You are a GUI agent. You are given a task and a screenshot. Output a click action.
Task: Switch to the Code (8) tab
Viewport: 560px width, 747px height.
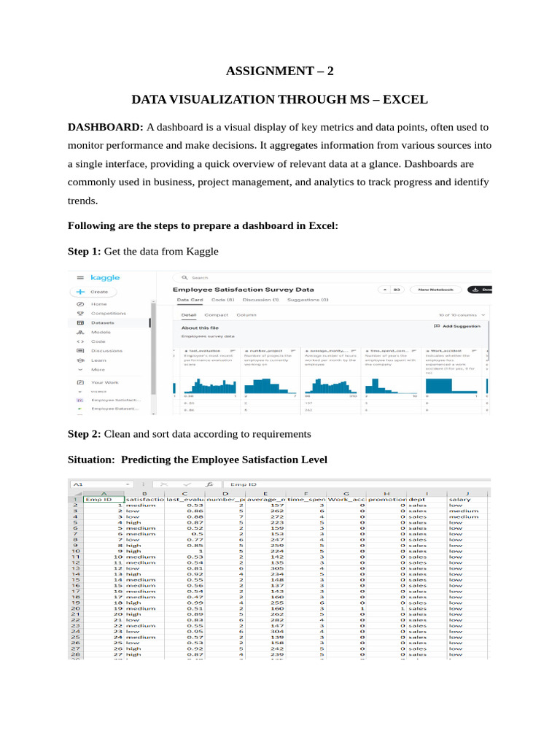223,300
